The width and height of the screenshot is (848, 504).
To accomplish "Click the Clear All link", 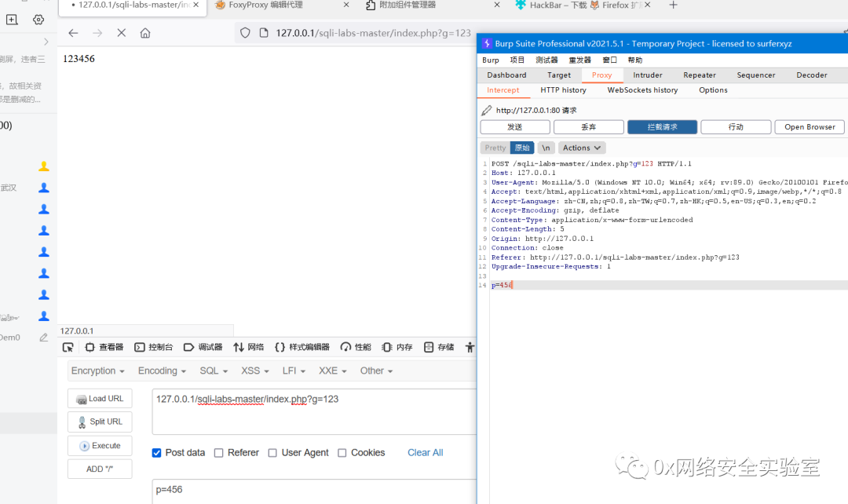I will (425, 453).
